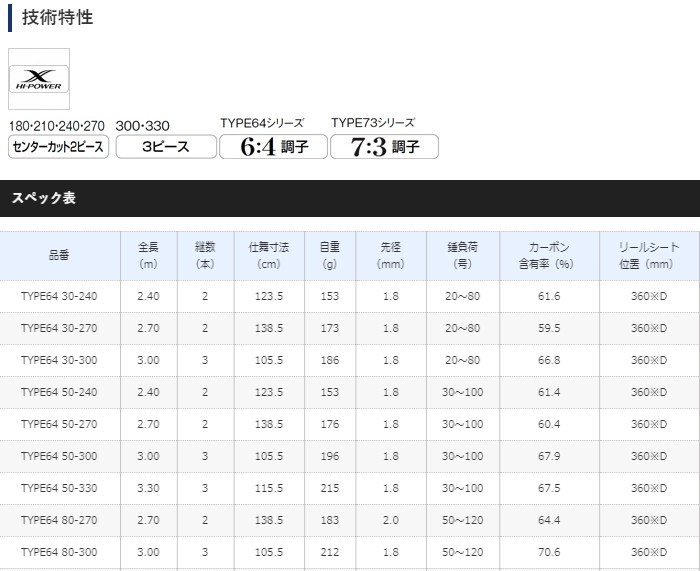The image size is (700, 571).
Task: Select the スペック表 header bar
Action: point(350,198)
